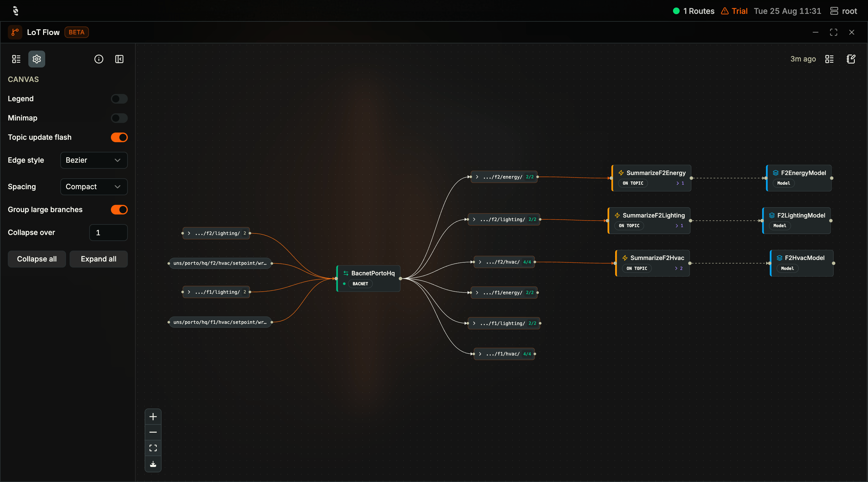This screenshot has height=482, width=868.
Task: Click the BETA badge
Action: point(77,32)
